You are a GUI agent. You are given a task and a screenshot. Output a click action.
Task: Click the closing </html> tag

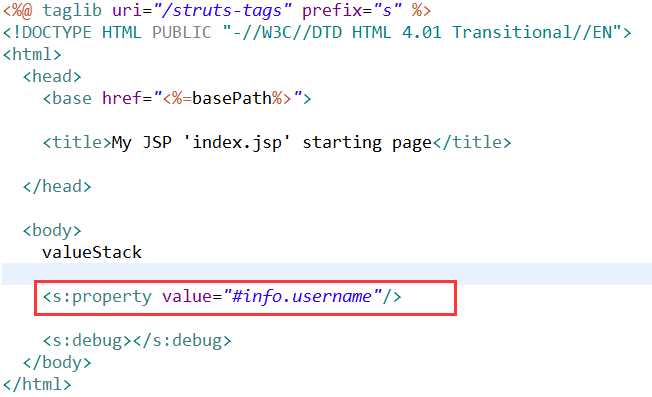click(37, 384)
